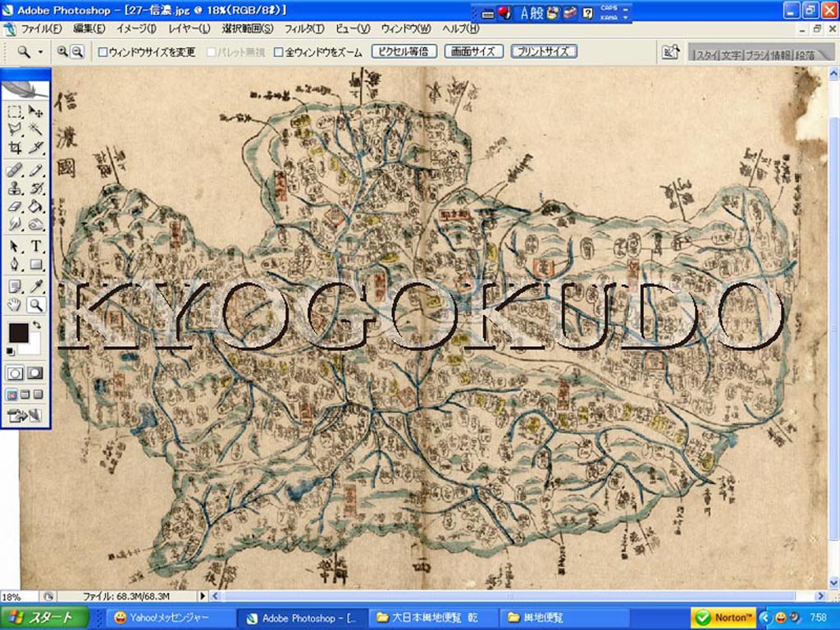The width and height of the screenshot is (840, 630).
Task: Select the Clone Stamp tool
Action: coord(15,189)
